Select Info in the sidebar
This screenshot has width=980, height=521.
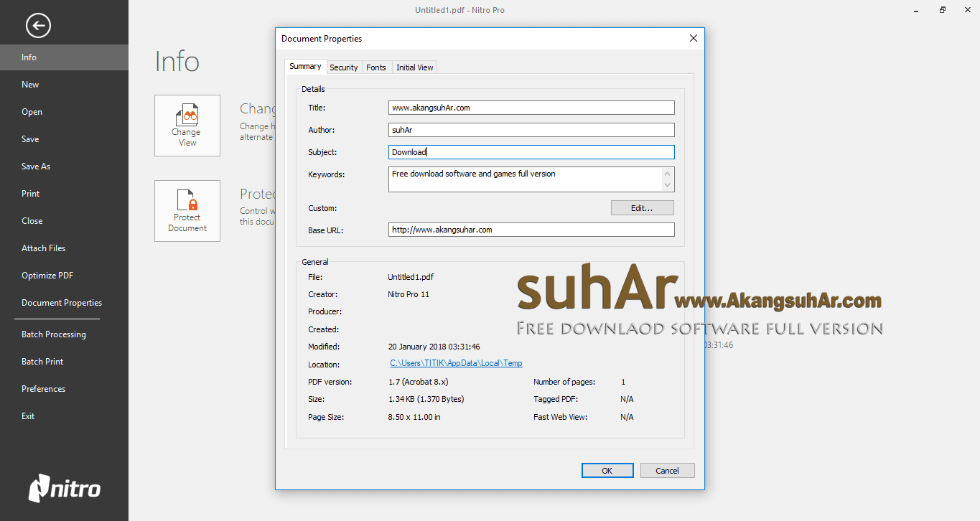point(64,57)
